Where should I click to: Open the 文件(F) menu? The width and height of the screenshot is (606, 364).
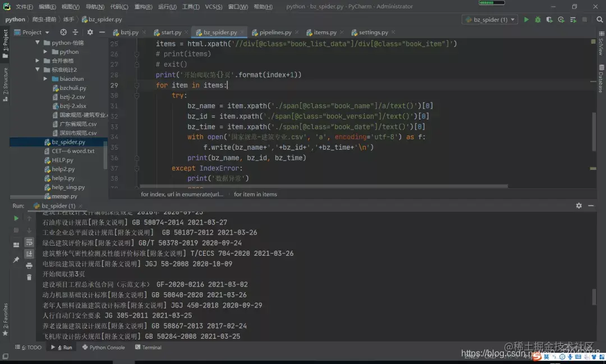24,7
